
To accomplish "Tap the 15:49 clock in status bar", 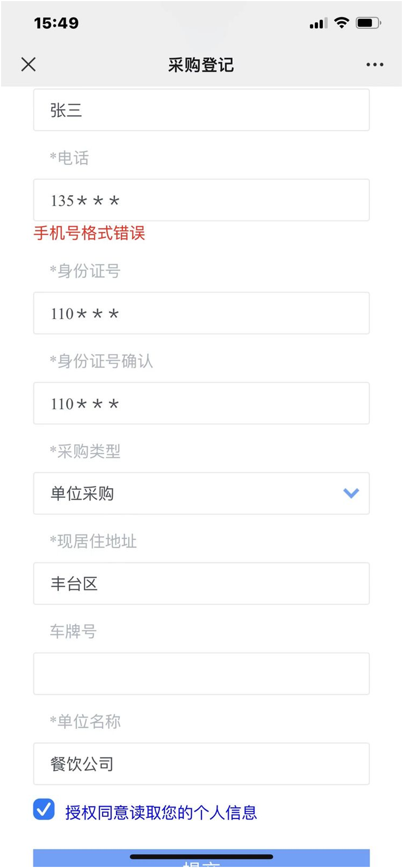I will click(56, 23).
